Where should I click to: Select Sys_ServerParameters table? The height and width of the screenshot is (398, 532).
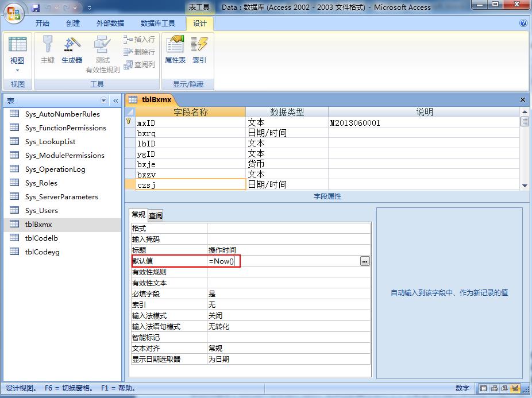62,197
